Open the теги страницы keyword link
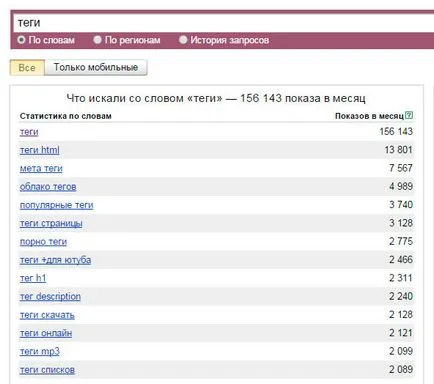The height and width of the screenshot is (384, 434). pos(51,223)
